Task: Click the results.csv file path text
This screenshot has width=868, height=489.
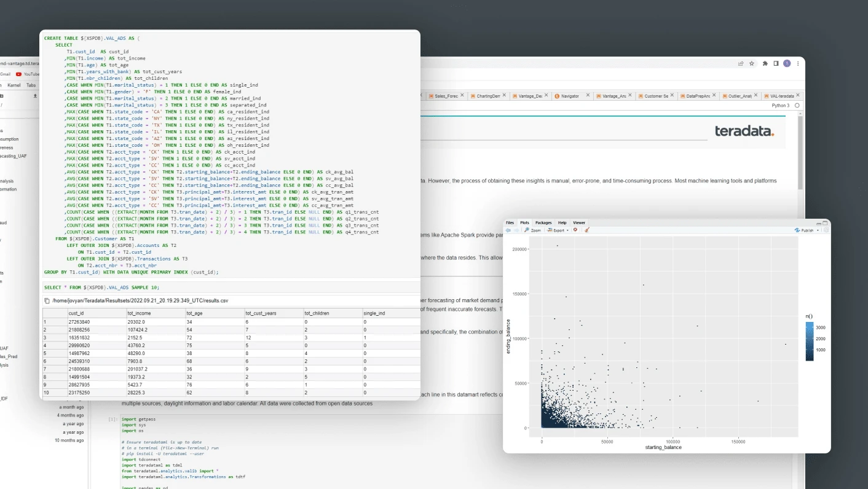Action: click(x=140, y=301)
